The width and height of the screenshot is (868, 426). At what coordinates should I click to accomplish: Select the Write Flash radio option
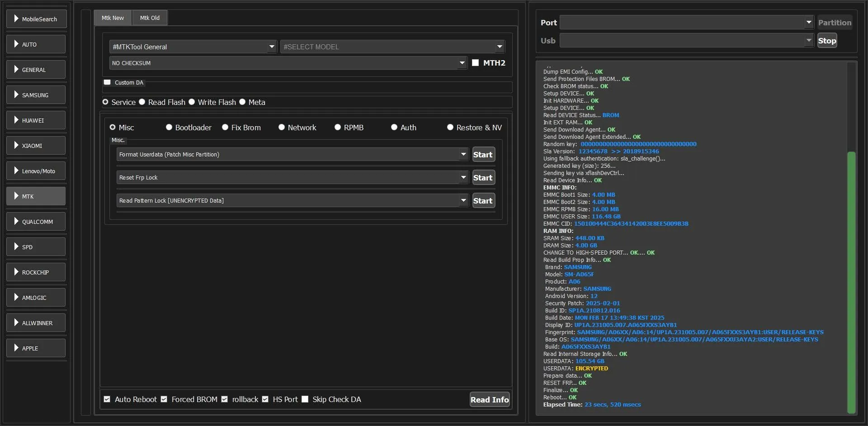[192, 102]
